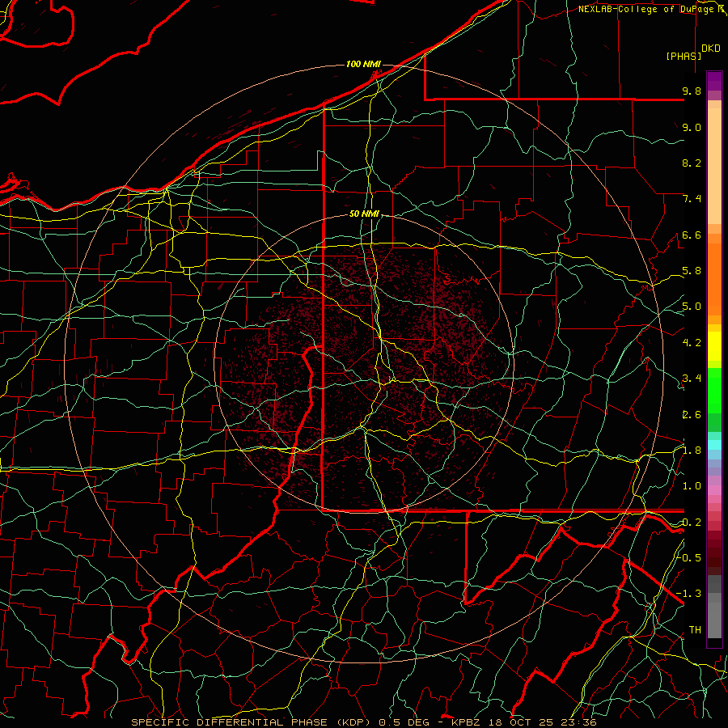Image resolution: width=728 pixels, height=728 pixels.
Task: Click the -0.5 scale value
Action: coord(689,557)
